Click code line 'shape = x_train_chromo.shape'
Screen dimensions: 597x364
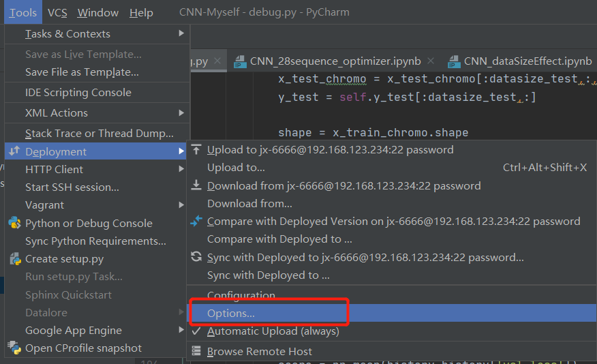click(373, 132)
